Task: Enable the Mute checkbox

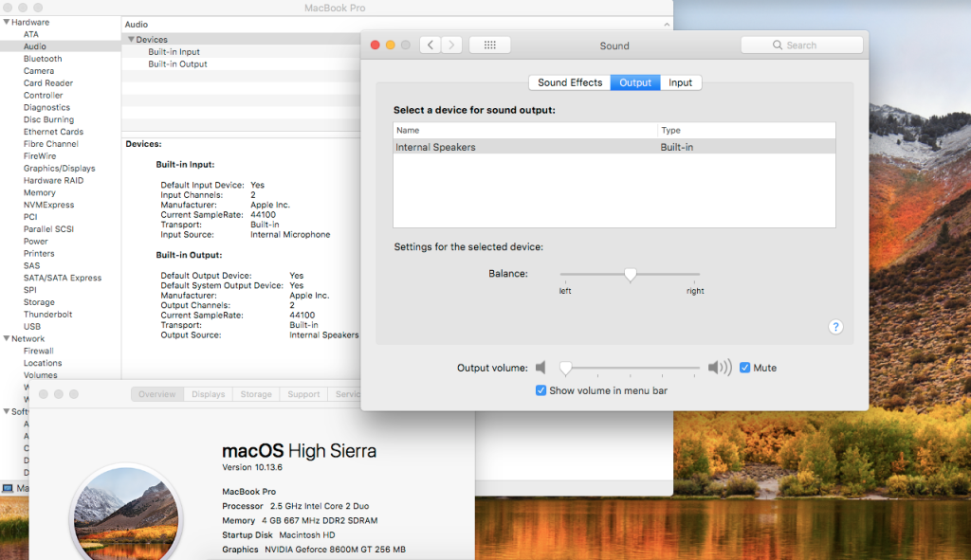Action: [743, 368]
